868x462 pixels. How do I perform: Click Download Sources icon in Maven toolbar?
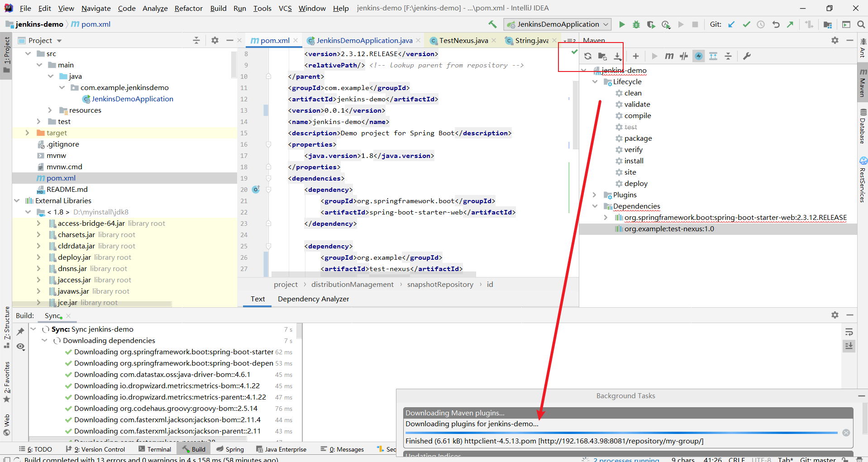[x=617, y=56]
